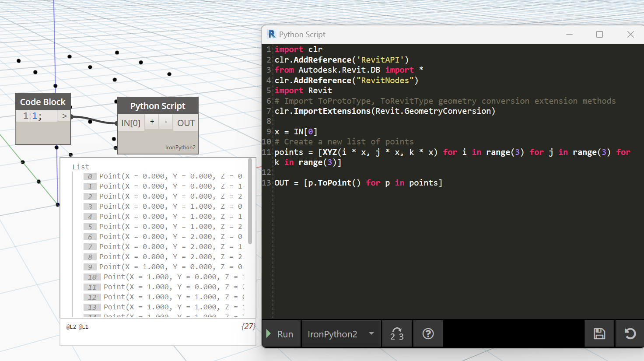Click the OUT port on Python Script node
This screenshot has width=644, height=361.
pos(185,123)
